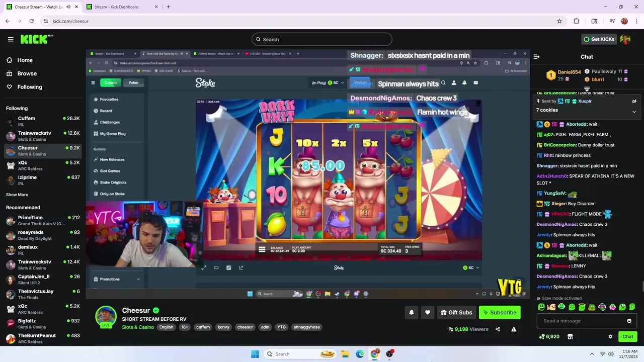Click the Get KICKs button
The height and width of the screenshot is (362, 644).
599,39
